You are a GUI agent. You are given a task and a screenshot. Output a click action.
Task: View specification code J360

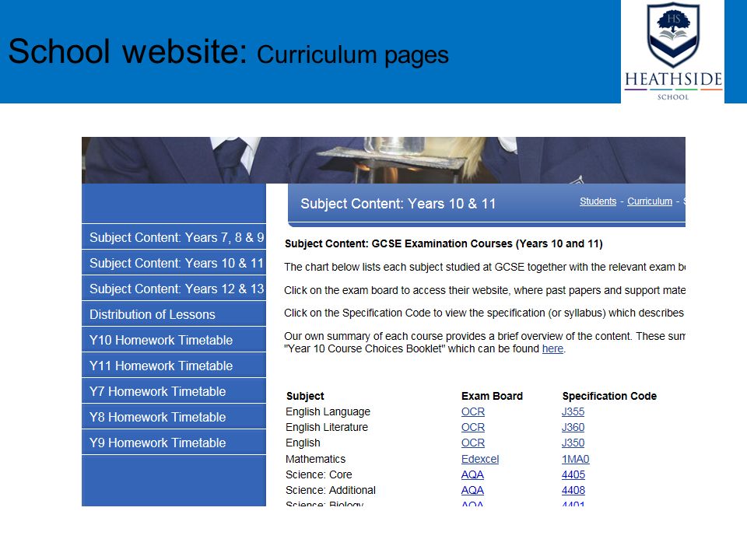coord(573,428)
